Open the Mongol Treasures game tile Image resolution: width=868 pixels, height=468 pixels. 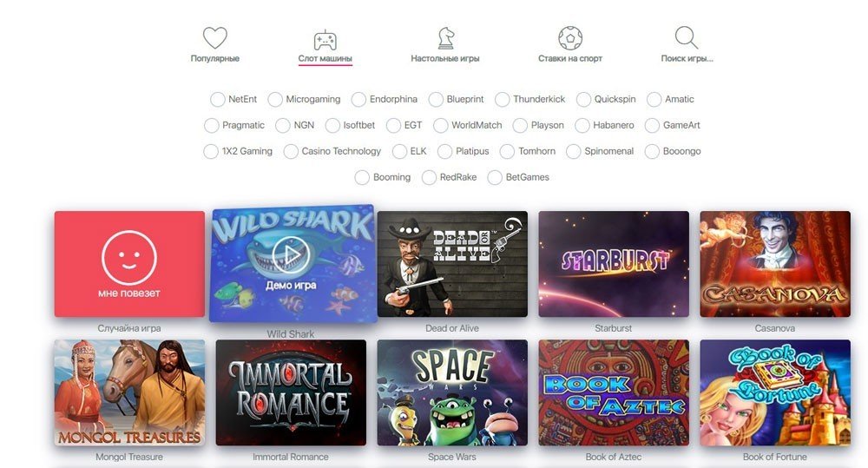[129, 392]
